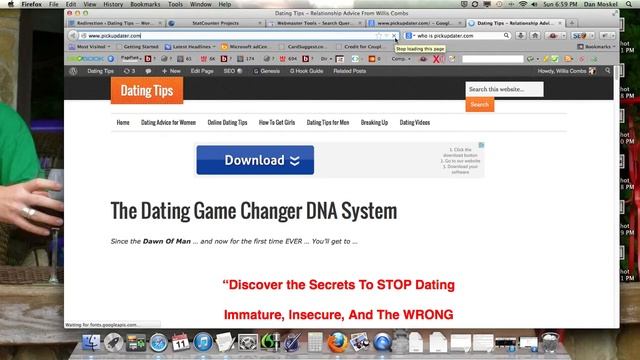Open Related Posts in the admin bar
The width and height of the screenshot is (640, 360).
[349, 71]
